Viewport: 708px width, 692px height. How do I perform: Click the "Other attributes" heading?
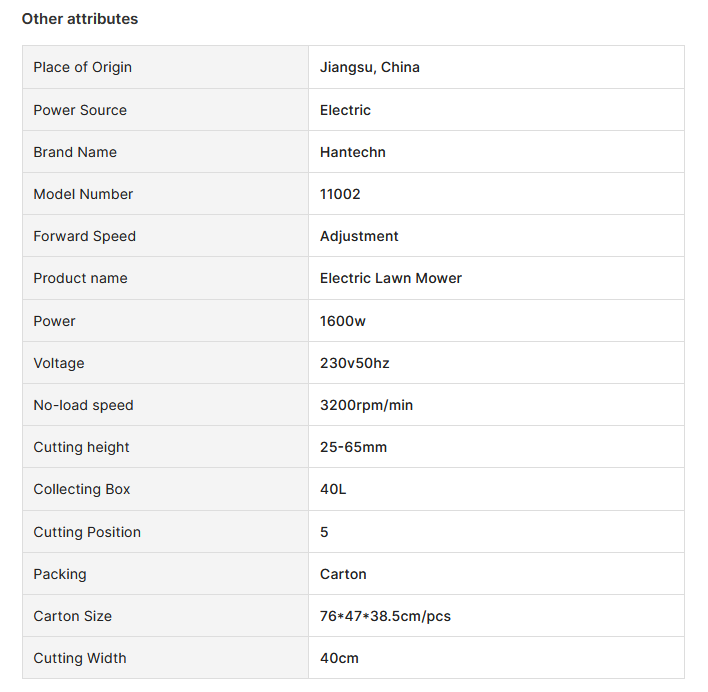(80, 19)
